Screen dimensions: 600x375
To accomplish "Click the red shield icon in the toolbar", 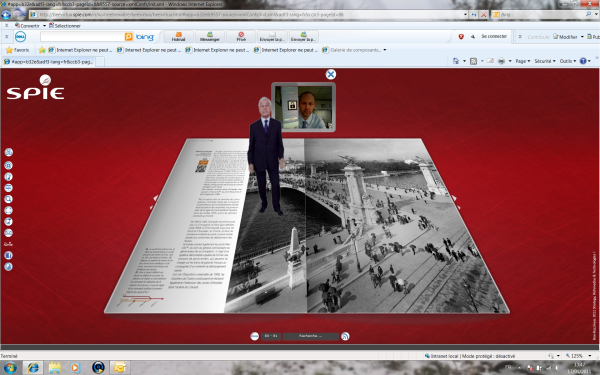I will point(461,37).
